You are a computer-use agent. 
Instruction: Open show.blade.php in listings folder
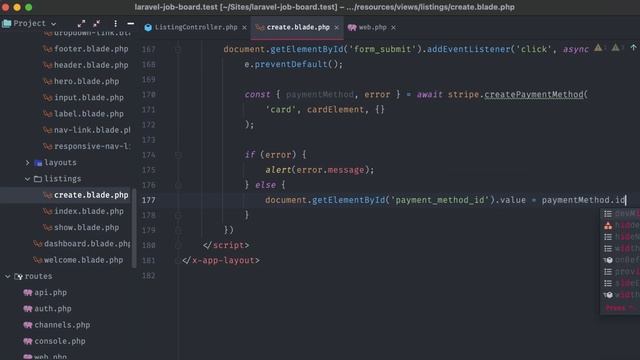[87, 227]
